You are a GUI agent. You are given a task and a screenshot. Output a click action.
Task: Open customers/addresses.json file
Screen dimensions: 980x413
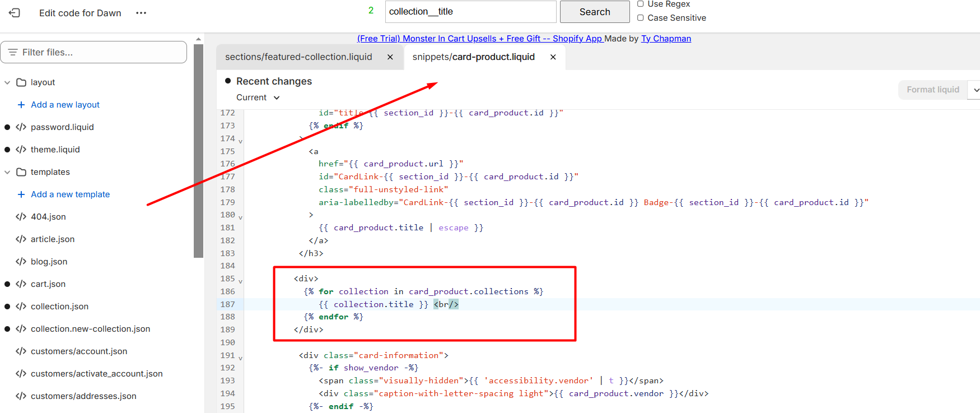pyautogui.click(x=83, y=396)
